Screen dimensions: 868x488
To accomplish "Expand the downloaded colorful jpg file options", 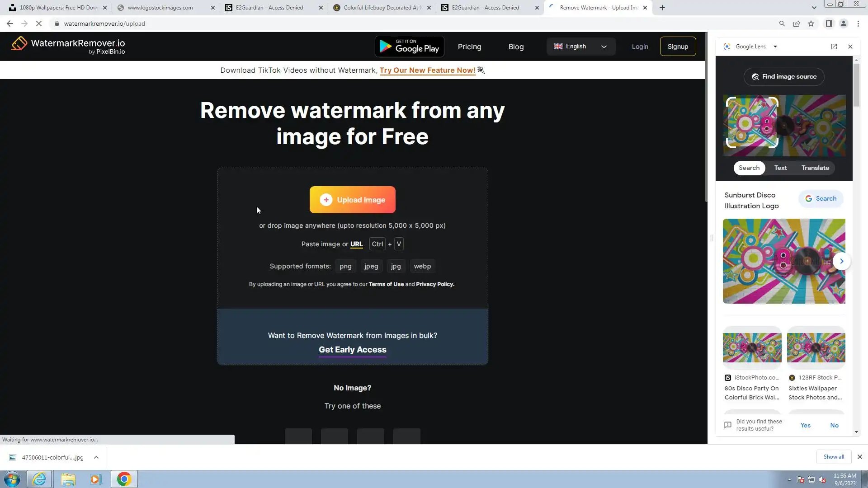I will coord(96,457).
